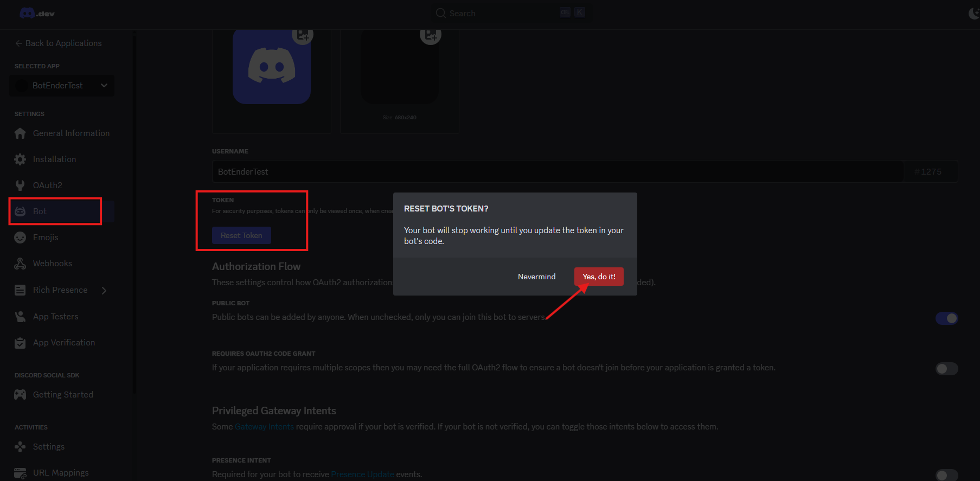Click the Installation gear icon
Image resolution: width=980 pixels, height=481 pixels.
click(x=20, y=159)
